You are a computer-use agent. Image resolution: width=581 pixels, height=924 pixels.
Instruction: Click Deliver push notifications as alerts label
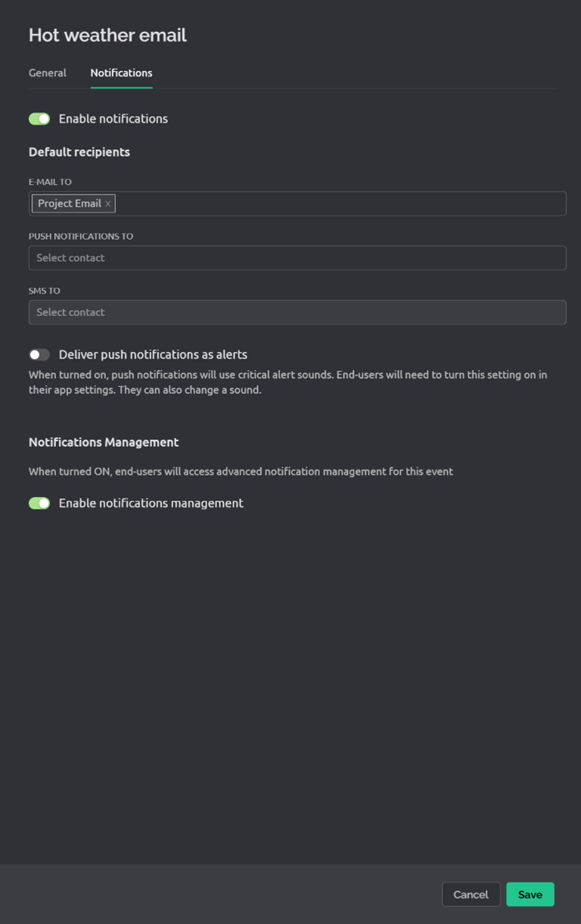pos(153,355)
